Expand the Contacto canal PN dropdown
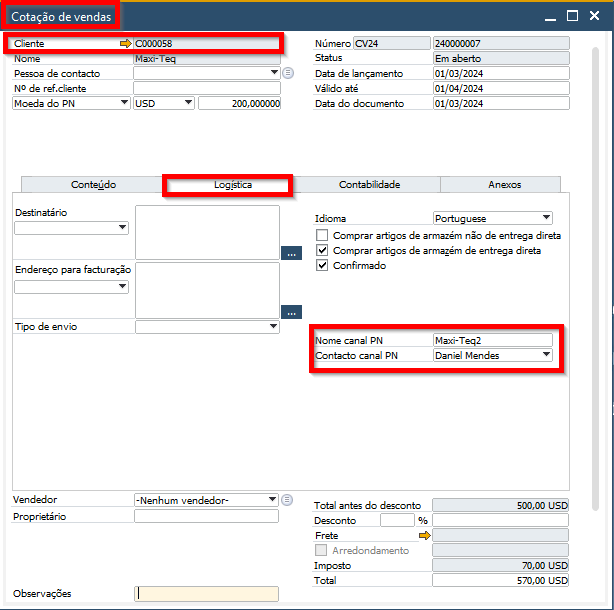Screen dimensions: 614x610 point(546,355)
